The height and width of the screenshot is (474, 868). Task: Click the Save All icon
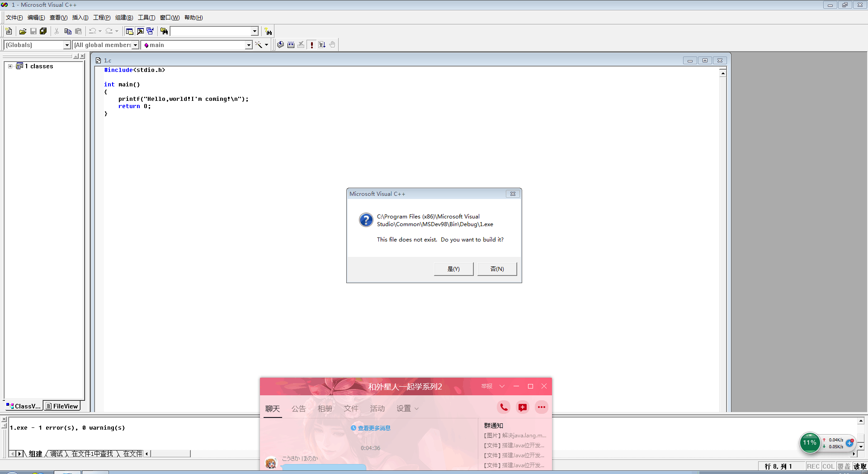[43, 31]
